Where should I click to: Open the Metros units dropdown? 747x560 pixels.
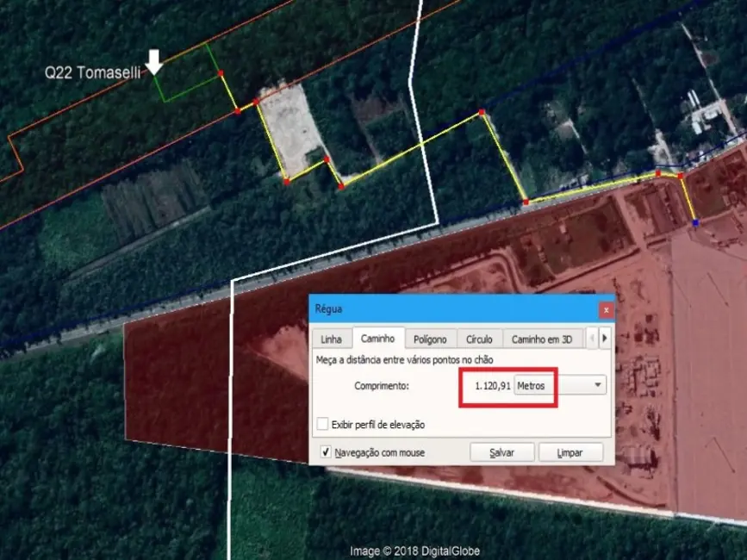(x=597, y=385)
